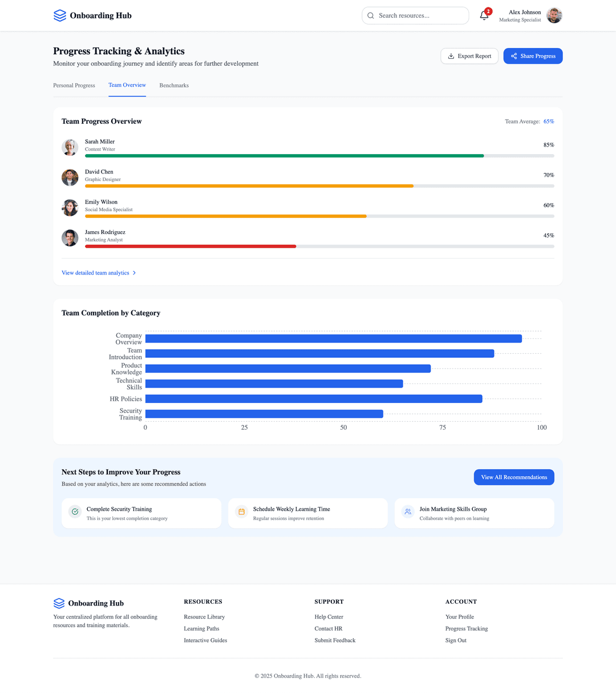Focus the Search resources input field
616x694 pixels.
point(421,16)
